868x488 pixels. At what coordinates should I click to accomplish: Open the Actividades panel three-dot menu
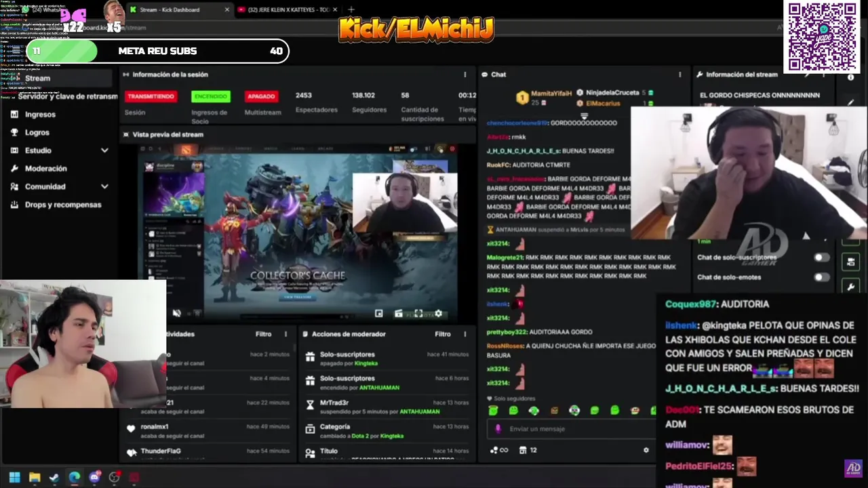point(285,334)
